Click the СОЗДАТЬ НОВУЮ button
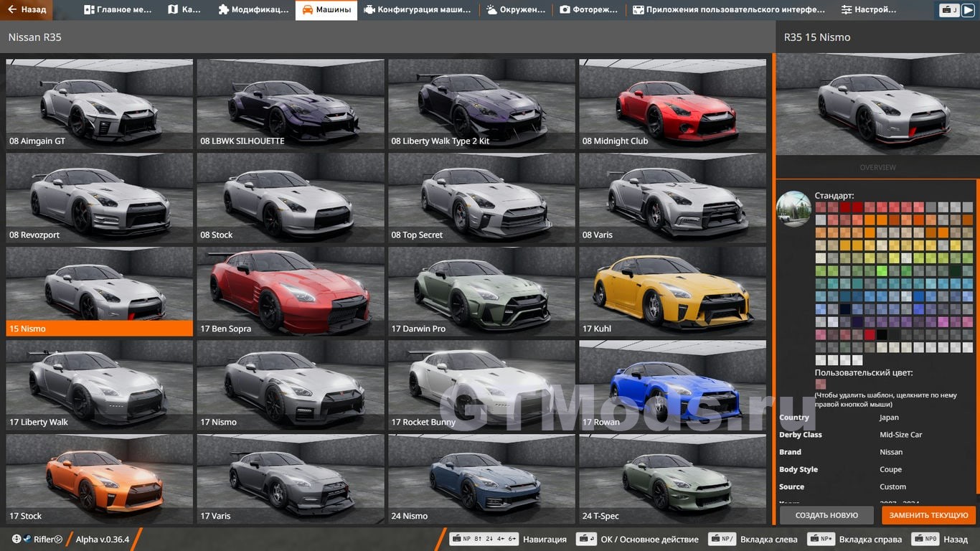 [826, 515]
